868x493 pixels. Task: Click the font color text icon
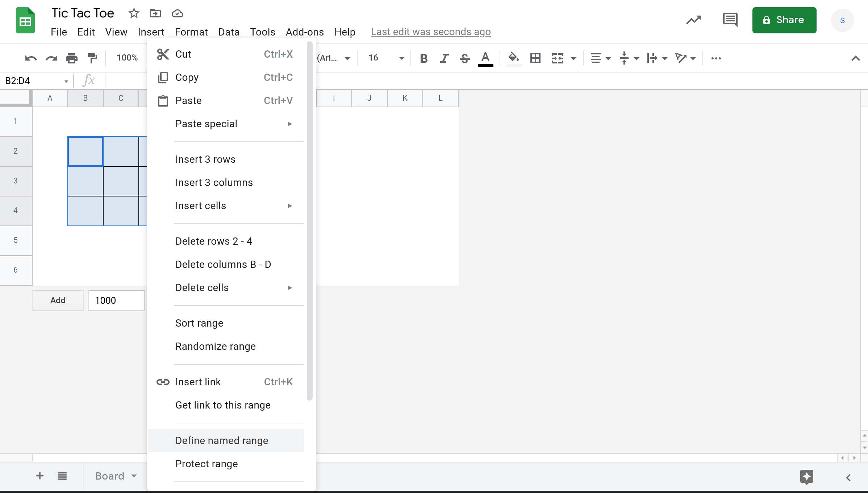(487, 58)
